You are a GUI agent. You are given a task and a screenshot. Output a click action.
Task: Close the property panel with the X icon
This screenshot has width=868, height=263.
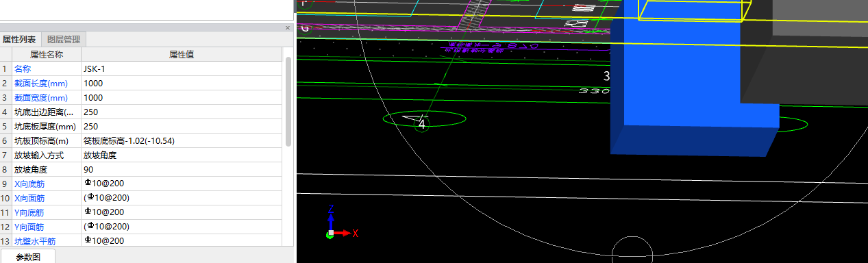pyautogui.click(x=288, y=28)
